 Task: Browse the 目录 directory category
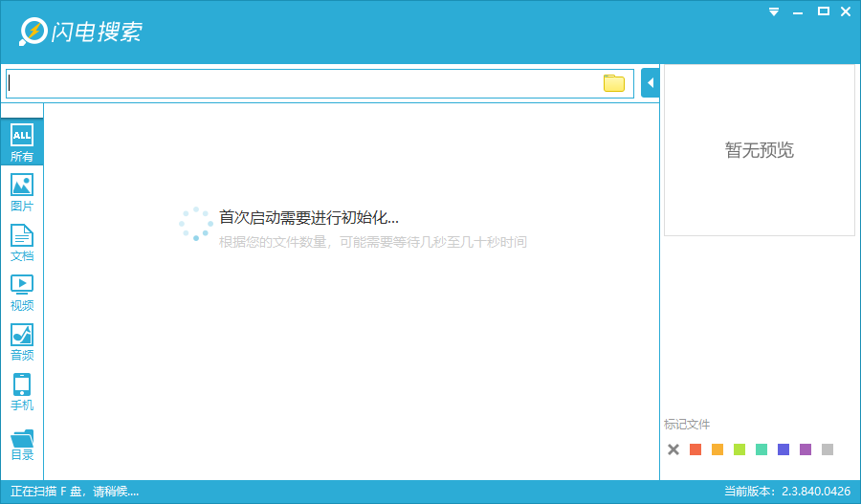coord(22,445)
